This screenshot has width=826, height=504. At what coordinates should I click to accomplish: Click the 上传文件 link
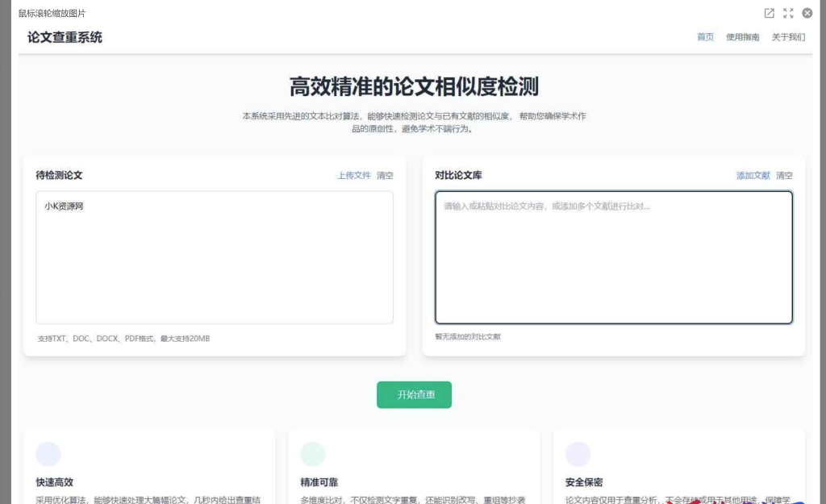tap(353, 175)
